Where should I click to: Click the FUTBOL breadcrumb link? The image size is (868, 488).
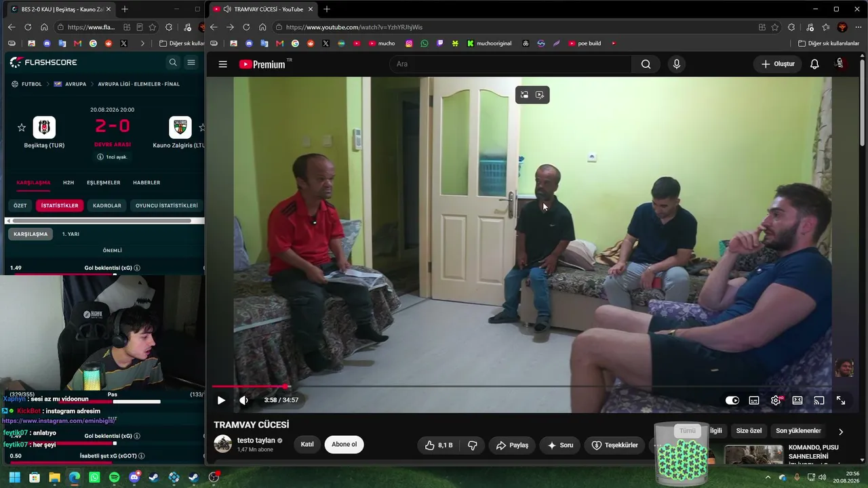tap(31, 84)
